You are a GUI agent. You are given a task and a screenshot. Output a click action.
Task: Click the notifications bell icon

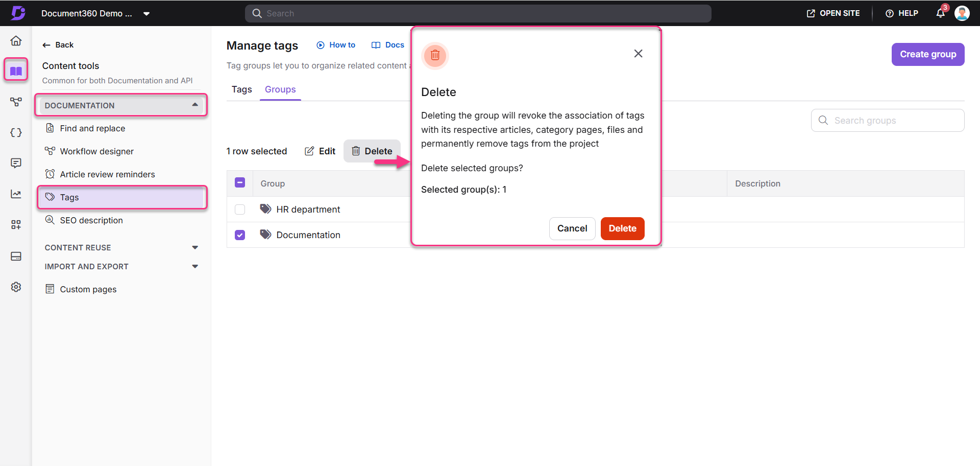tap(940, 13)
